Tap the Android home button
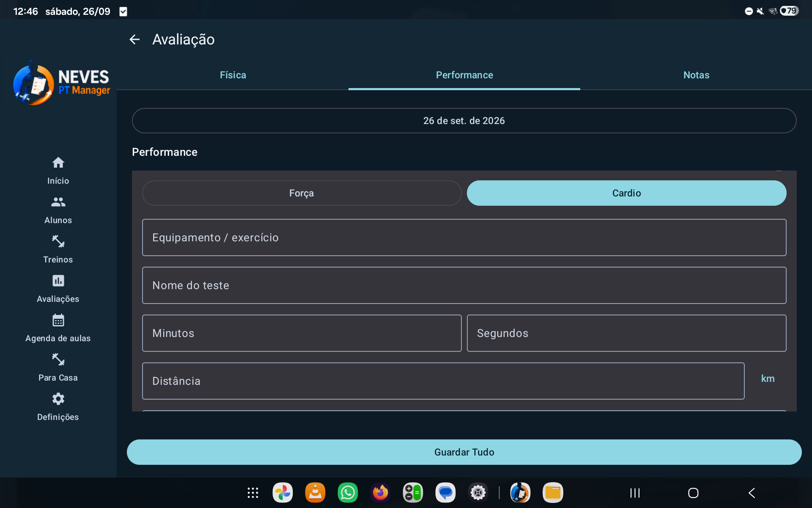Screen dimensions: 812x508 [693, 493]
